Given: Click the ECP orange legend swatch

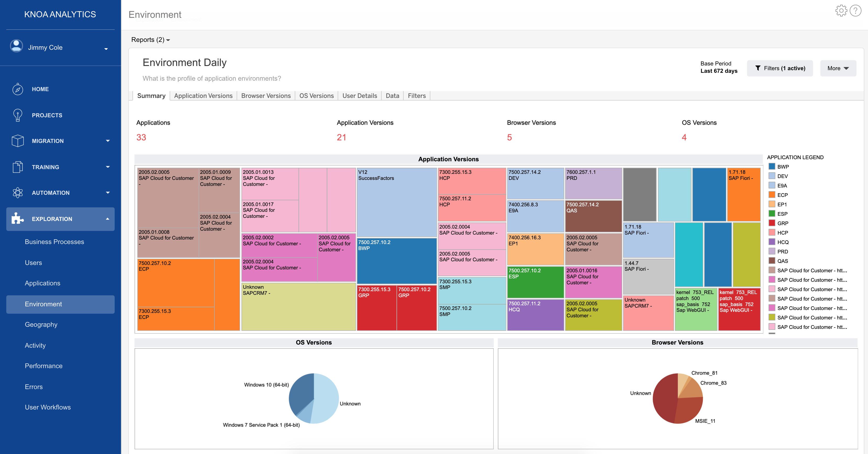Looking at the screenshot, I should click(x=772, y=195).
